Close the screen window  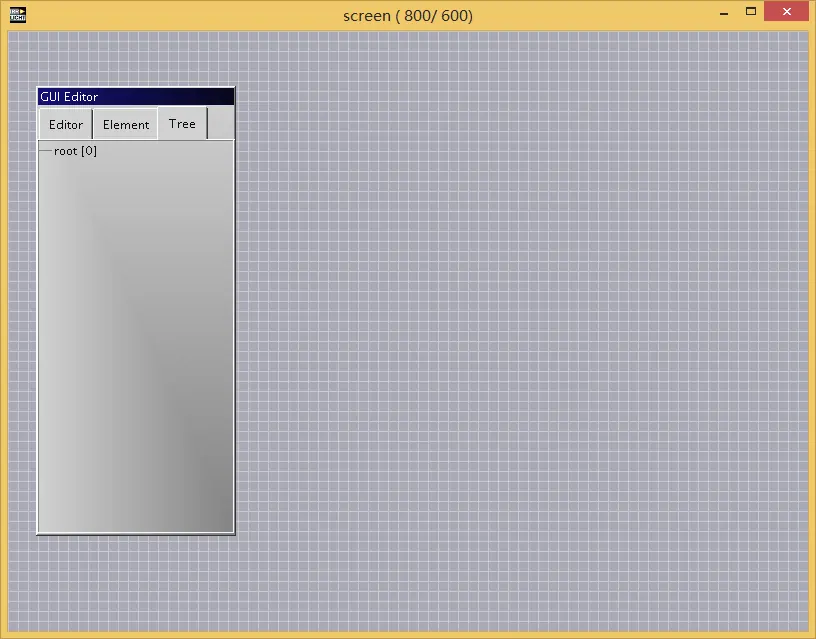(787, 13)
